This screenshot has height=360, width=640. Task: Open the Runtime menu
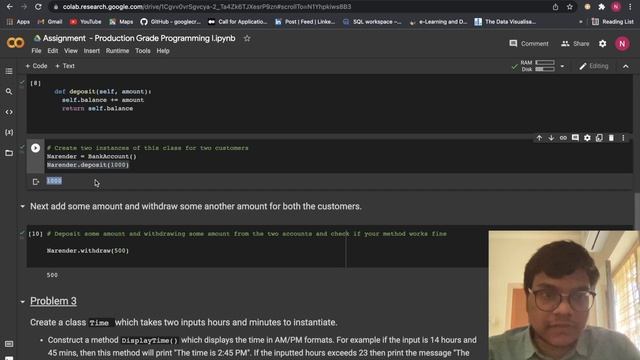(117, 51)
